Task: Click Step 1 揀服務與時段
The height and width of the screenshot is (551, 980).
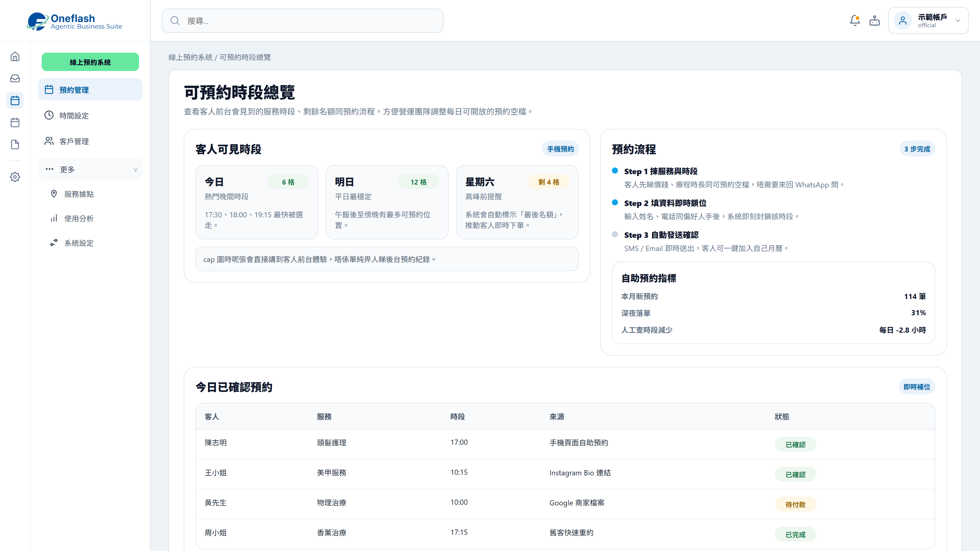Action: 661,171
